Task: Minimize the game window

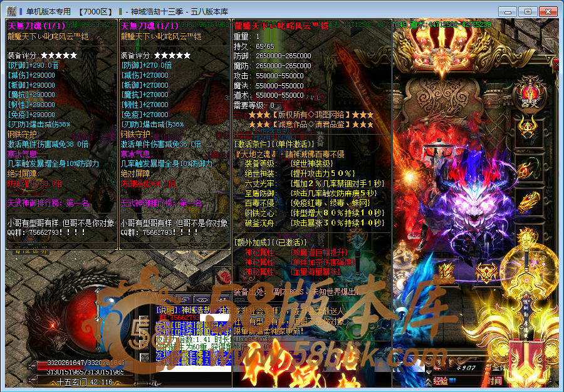Action: (x=508, y=12)
